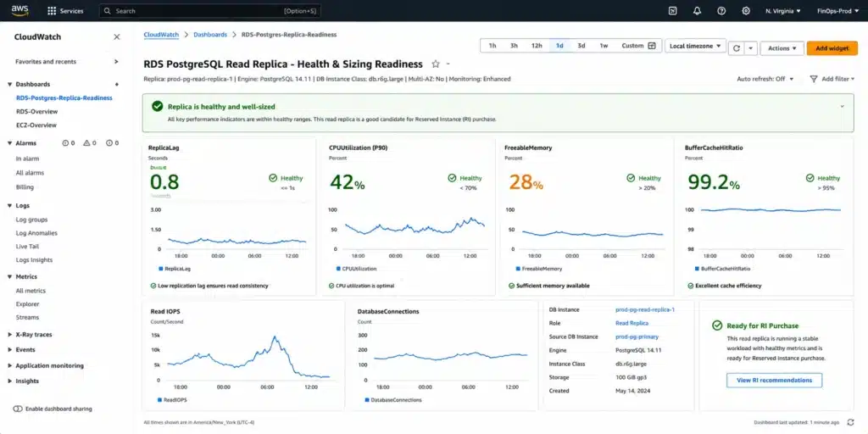Open the settings gear icon
The height and width of the screenshot is (434, 868).
click(746, 11)
